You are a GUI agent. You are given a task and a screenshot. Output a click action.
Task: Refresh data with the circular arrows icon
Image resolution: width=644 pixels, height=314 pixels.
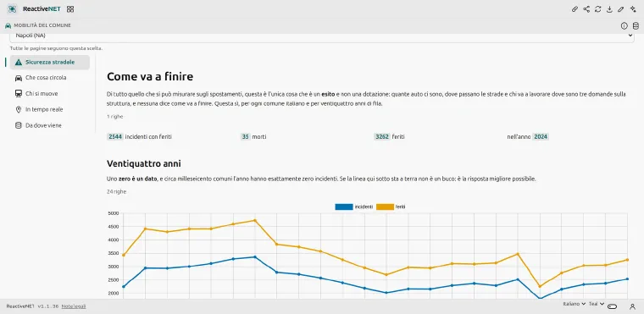pos(598,9)
